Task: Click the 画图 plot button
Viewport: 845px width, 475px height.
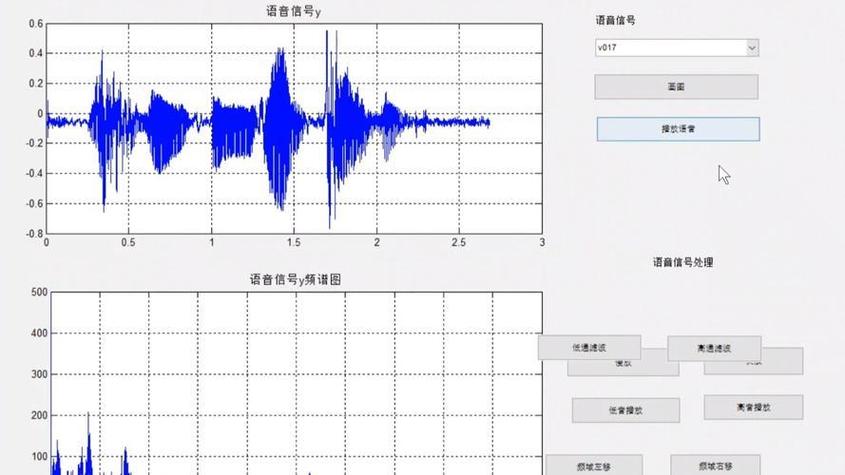Action: coord(676,87)
